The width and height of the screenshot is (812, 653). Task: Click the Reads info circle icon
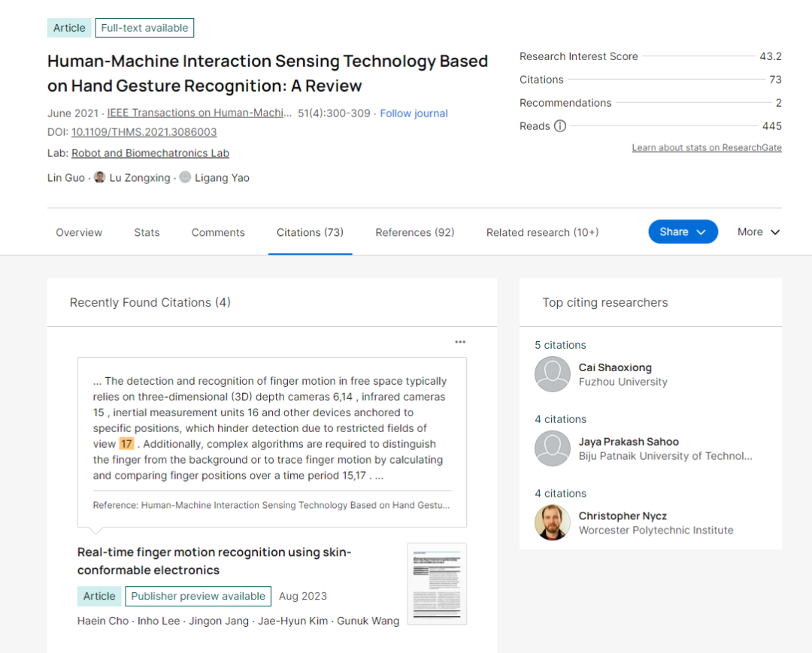point(560,126)
